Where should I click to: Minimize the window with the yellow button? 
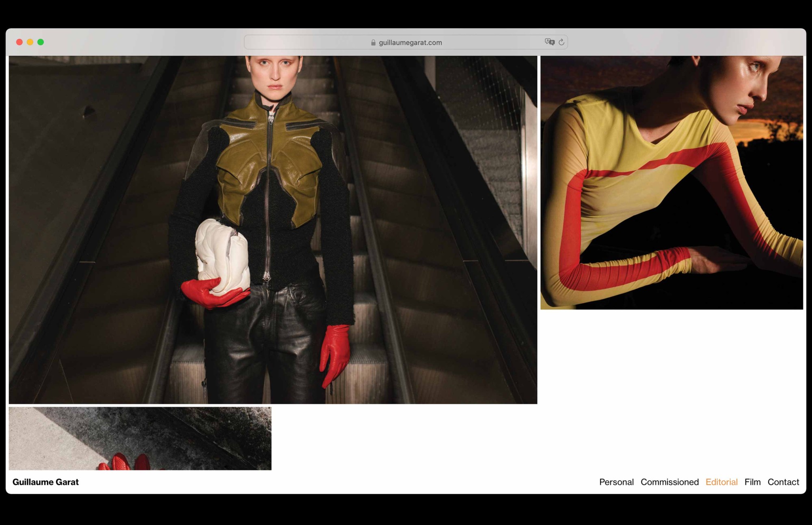pos(30,42)
